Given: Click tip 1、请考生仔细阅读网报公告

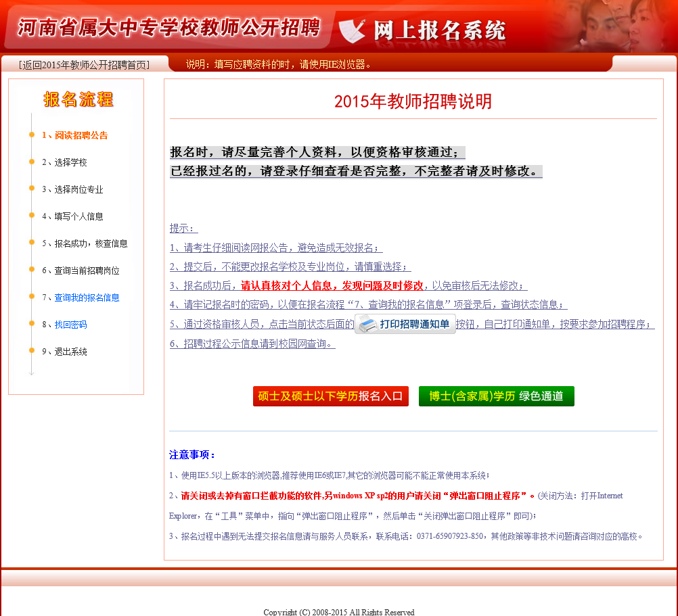Looking at the screenshot, I should coord(276,248).
